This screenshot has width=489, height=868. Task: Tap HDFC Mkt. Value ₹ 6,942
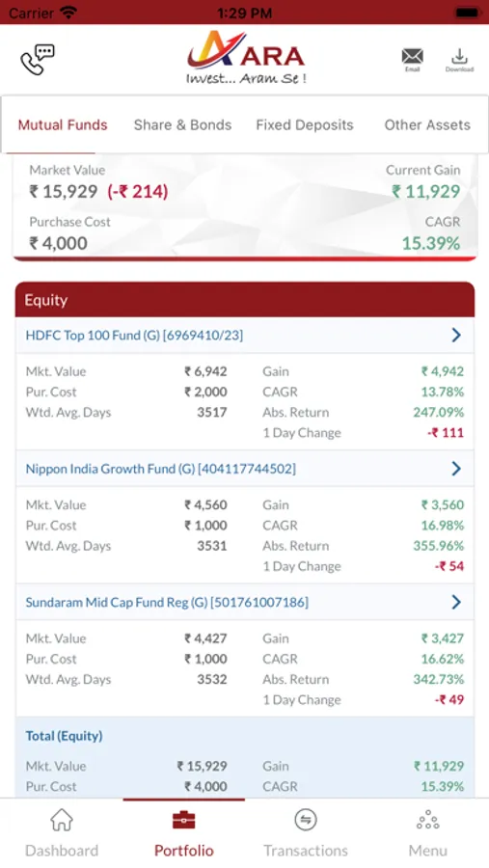(x=205, y=371)
